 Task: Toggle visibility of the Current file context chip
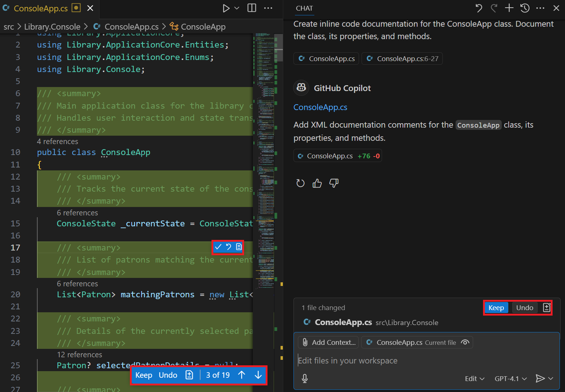pyautogui.click(x=465, y=342)
